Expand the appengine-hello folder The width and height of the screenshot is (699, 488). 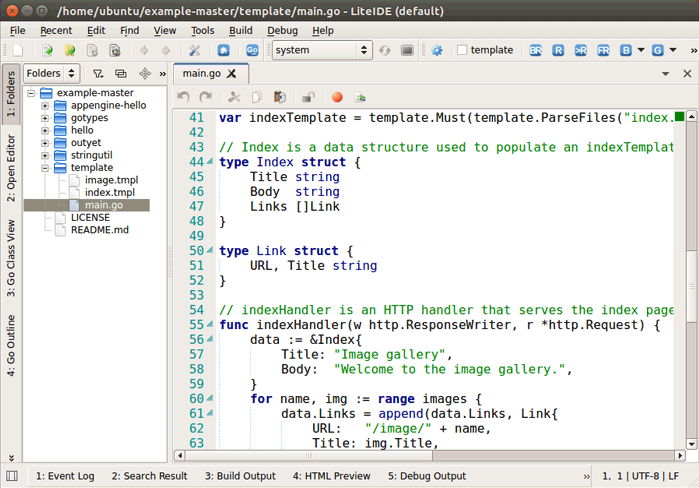45,105
